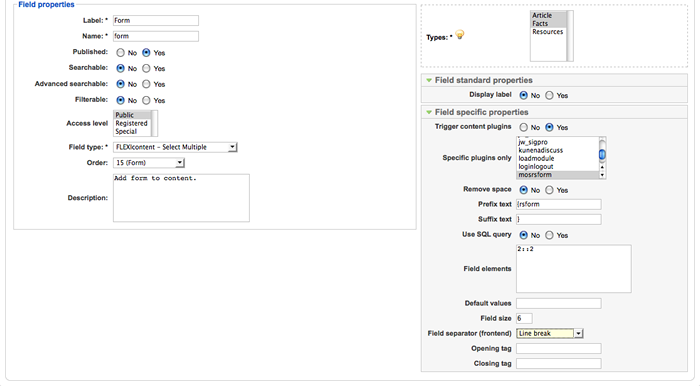Enable Advanced searchable Yes option
This screenshot has height=386, width=700.
pyautogui.click(x=146, y=84)
